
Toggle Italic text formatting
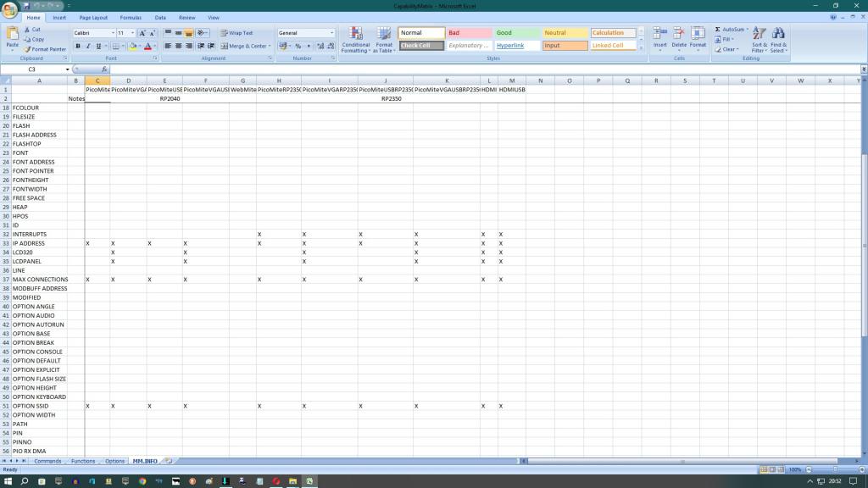click(87, 46)
